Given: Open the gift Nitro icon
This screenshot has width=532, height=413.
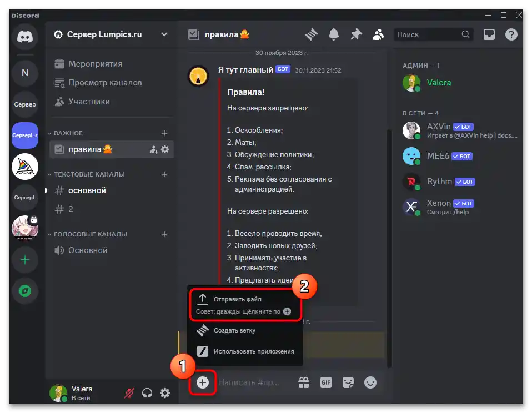Looking at the screenshot, I should [304, 382].
